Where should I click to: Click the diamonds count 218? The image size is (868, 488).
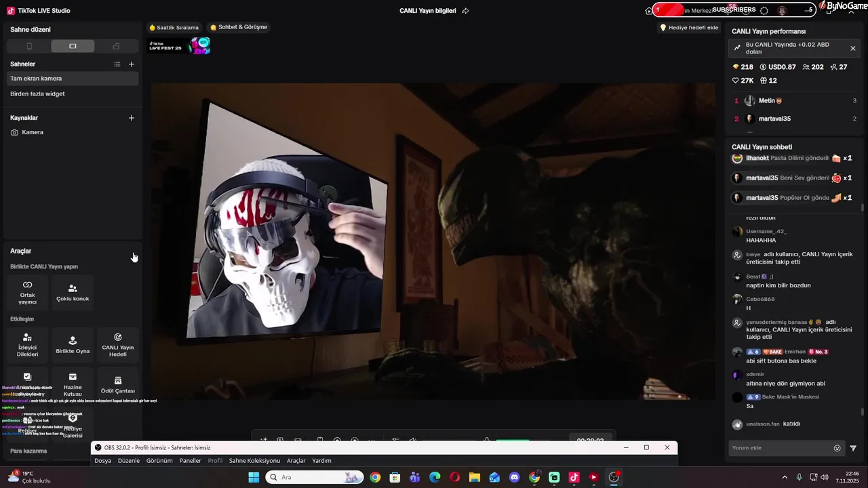tap(743, 67)
